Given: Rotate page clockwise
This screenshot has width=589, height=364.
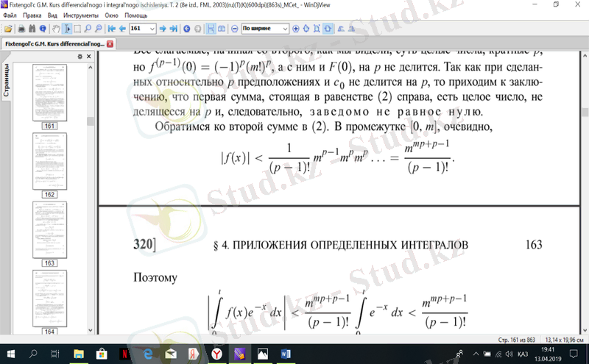Looking at the screenshot, I should click(351, 29).
